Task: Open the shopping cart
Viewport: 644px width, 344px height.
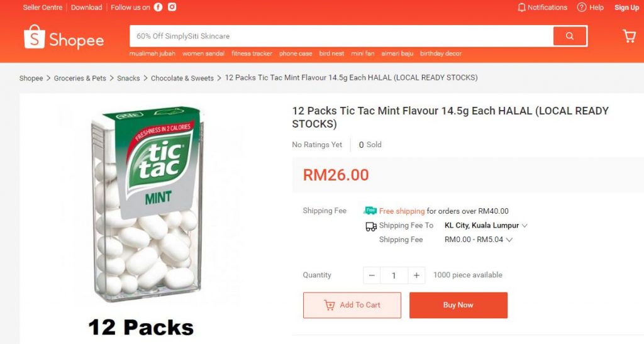Action: click(x=629, y=36)
